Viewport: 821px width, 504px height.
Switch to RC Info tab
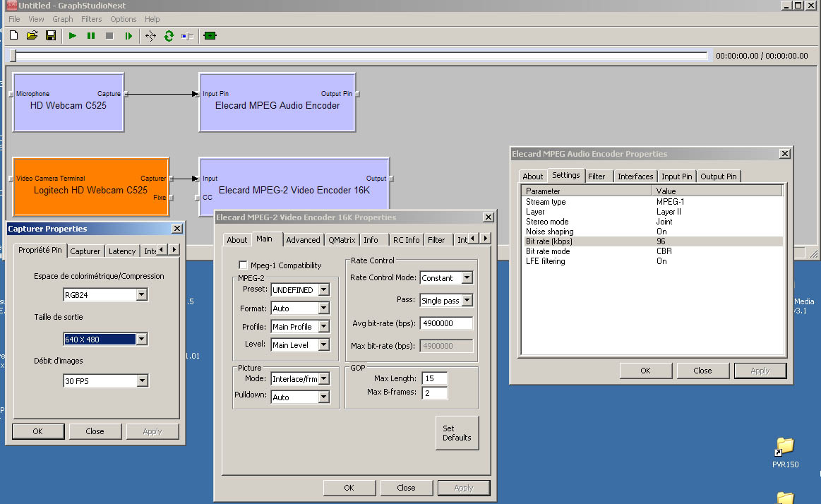click(406, 240)
